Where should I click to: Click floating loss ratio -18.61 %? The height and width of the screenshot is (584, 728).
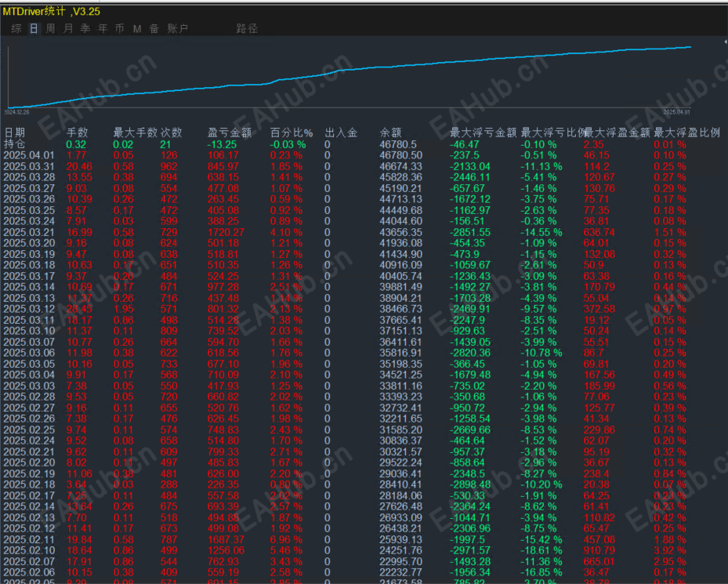tap(541, 550)
